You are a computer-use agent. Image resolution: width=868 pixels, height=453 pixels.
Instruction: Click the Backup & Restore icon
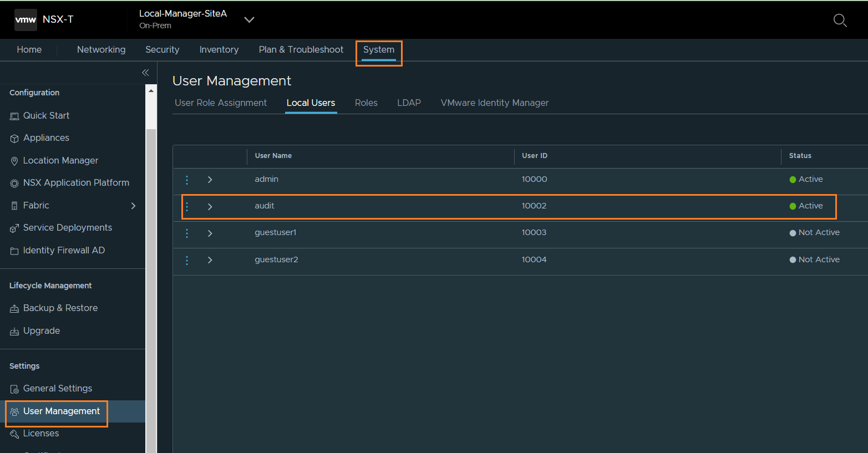pyautogui.click(x=14, y=308)
